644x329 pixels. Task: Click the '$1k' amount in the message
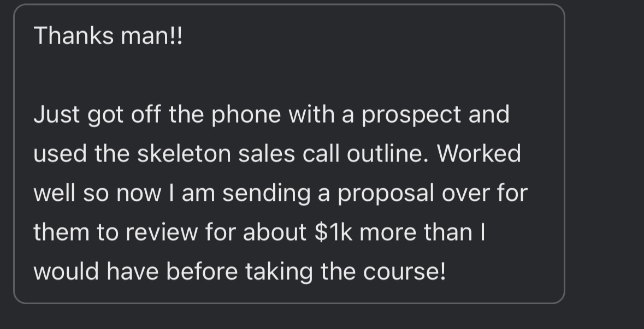(x=333, y=232)
